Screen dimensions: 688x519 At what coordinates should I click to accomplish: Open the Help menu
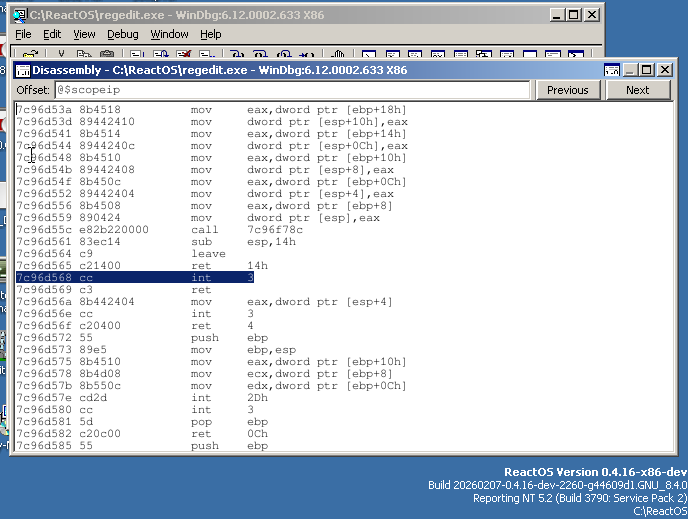pos(210,34)
